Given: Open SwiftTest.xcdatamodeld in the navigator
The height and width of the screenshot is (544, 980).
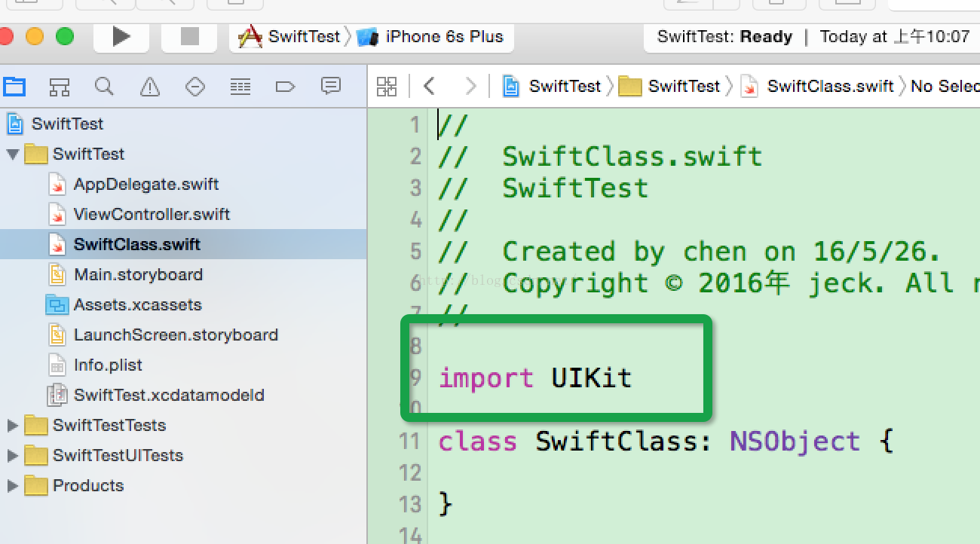Looking at the screenshot, I should click(x=183, y=395).
